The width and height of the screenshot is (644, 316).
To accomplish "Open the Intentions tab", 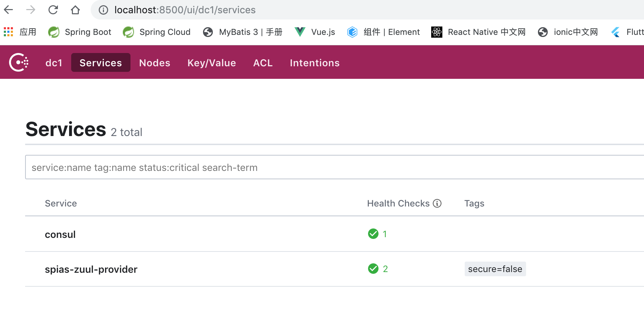I will click(315, 63).
